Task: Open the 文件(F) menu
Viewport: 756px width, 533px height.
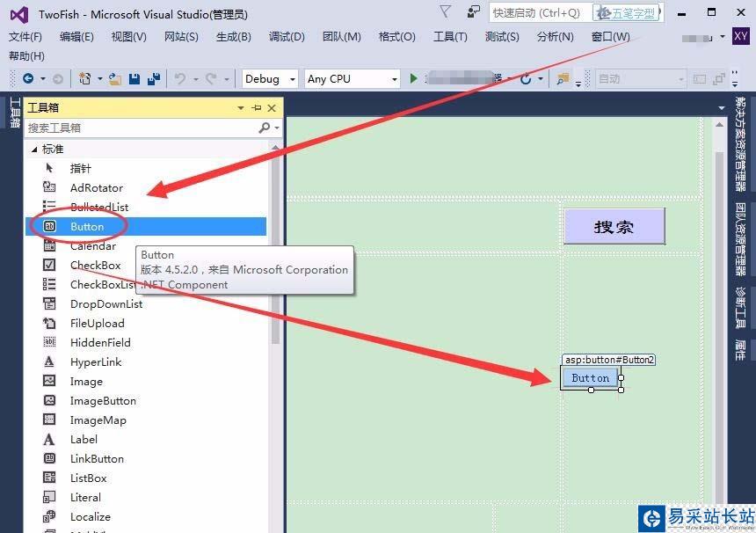Action: click(x=25, y=37)
